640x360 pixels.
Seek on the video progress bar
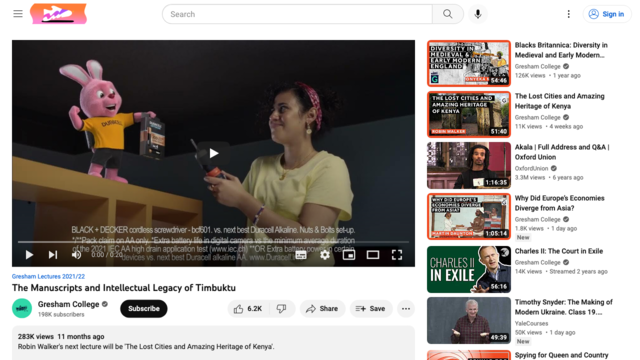tap(213, 242)
